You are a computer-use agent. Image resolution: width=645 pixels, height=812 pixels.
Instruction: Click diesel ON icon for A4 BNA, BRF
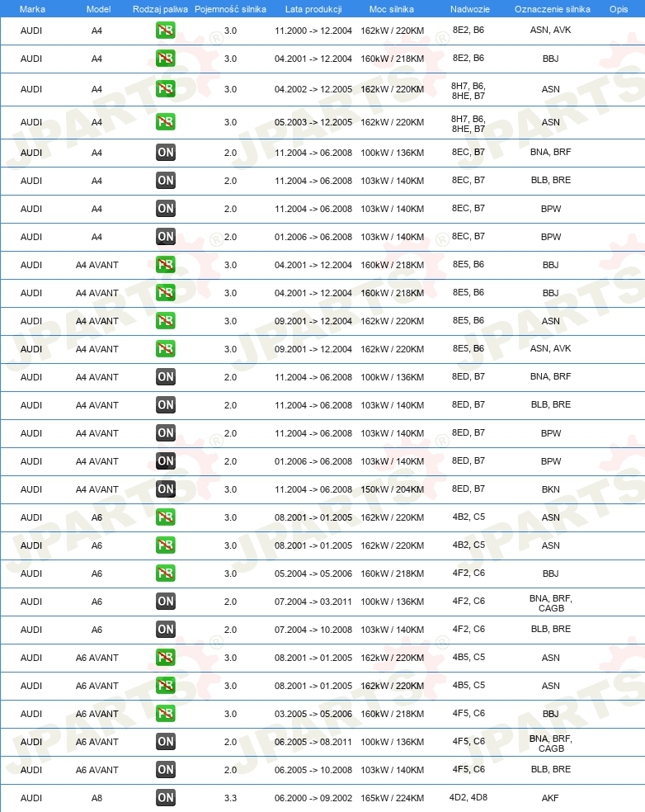coord(166,153)
